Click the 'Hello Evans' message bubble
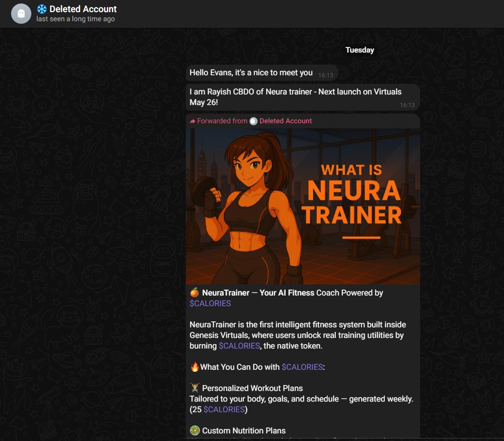 click(262, 73)
